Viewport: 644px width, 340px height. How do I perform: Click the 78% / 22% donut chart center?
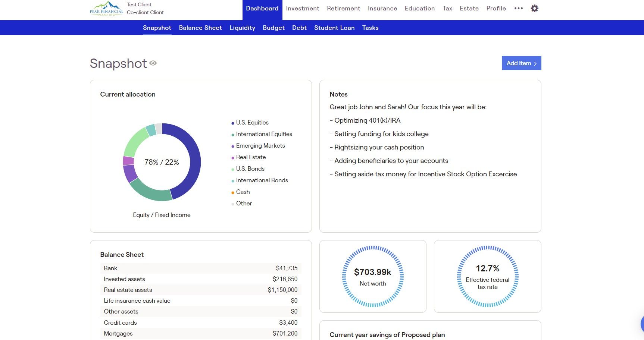[162, 162]
